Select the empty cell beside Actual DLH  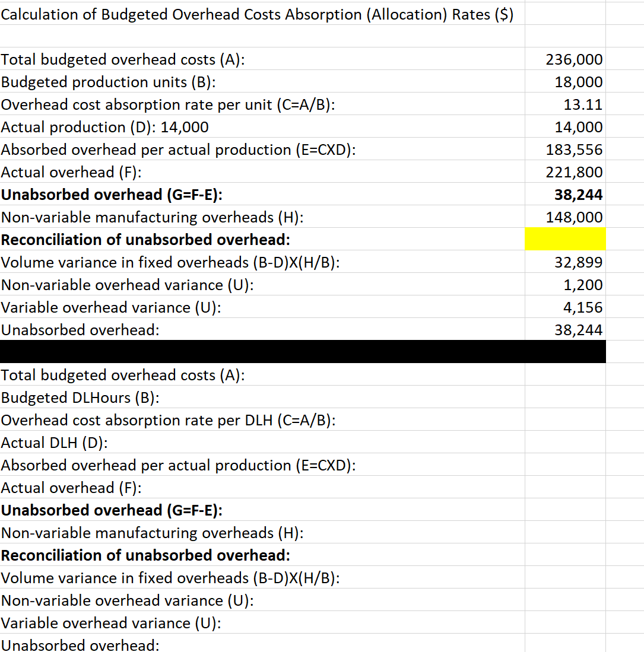565,443
